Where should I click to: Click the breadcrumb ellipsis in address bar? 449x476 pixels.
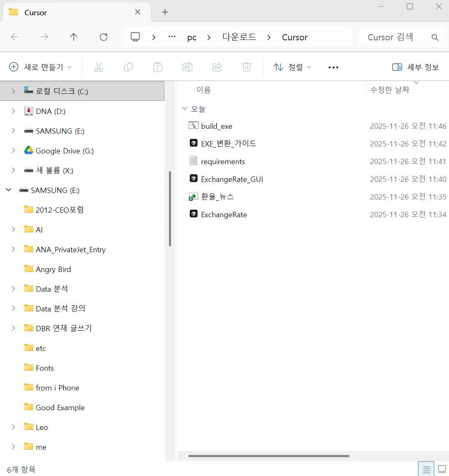coord(172,37)
